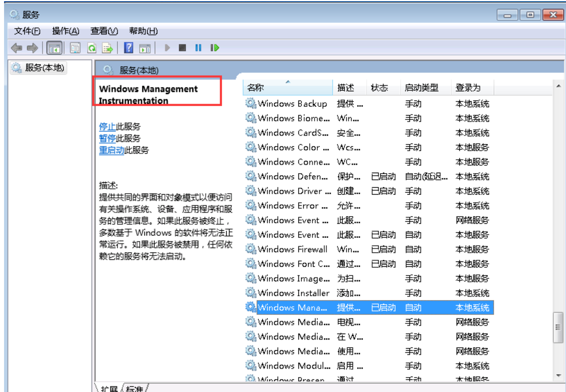Select the Windows Modul... service name
This screenshot has width=566, height=392.
point(294,366)
